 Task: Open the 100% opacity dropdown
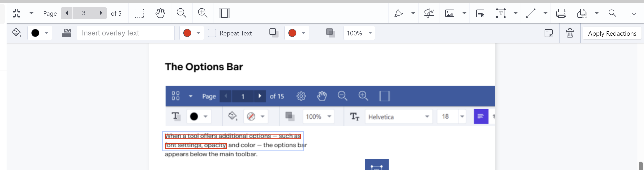pyautogui.click(x=359, y=33)
